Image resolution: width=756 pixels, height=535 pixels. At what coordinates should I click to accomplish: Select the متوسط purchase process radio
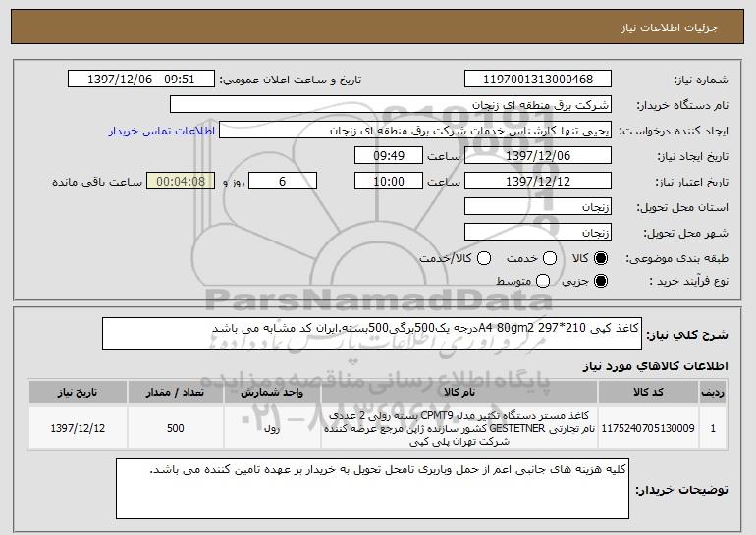pos(543,281)
